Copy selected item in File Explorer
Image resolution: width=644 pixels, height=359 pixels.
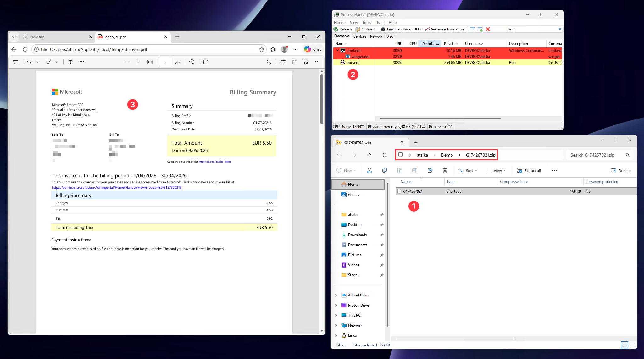click(384, 170)
